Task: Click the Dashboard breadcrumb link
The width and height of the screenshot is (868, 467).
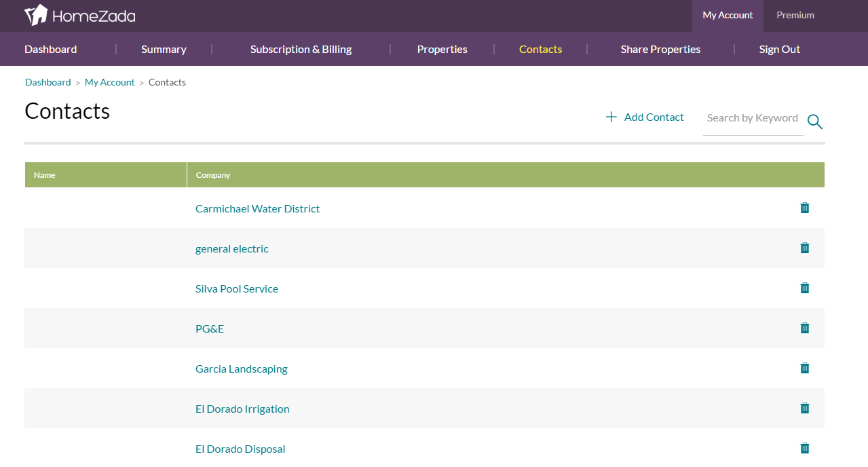Action: click(48, 82)
